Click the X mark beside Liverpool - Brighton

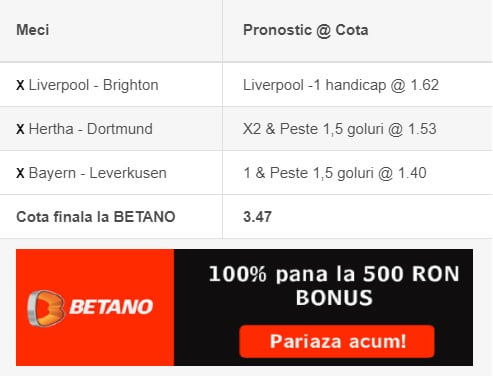20,85
